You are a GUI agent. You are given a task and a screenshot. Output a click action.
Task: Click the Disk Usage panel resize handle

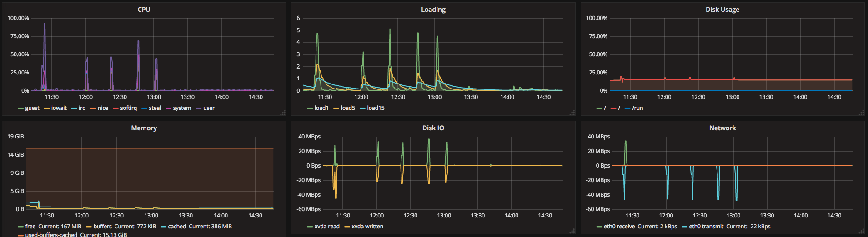point(861,113)
